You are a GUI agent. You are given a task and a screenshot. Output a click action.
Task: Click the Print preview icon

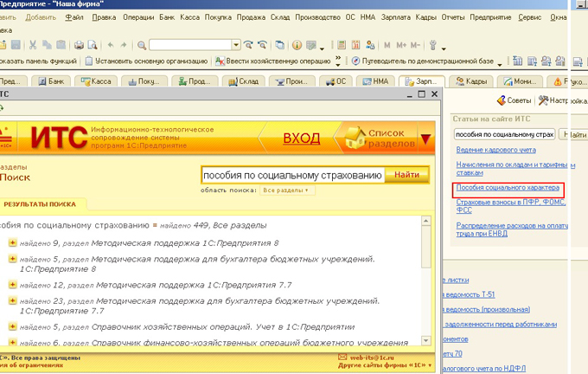point(93,45)
